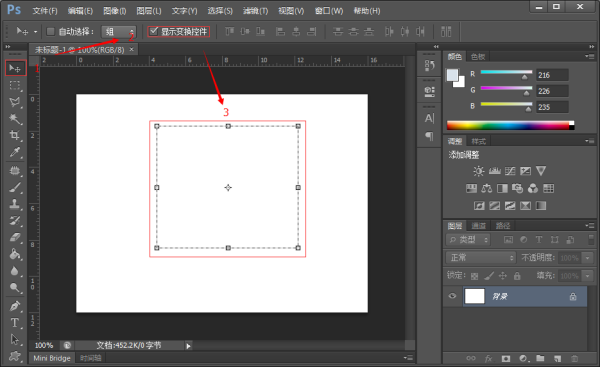
Task: Click the R value input field
Action: [552, 75]
